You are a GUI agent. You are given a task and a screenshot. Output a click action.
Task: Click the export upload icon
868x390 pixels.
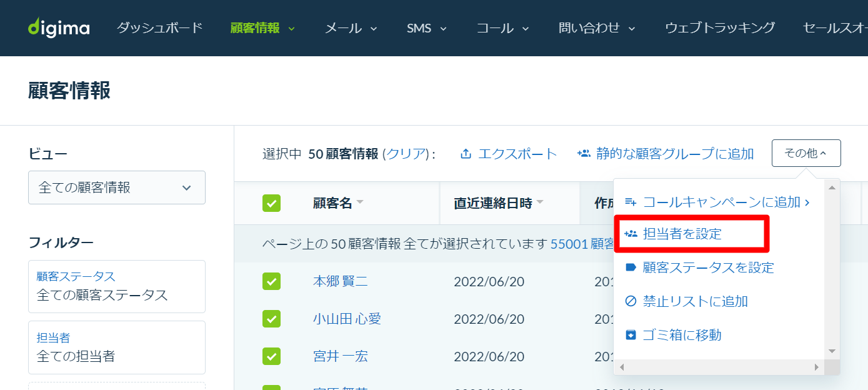pos(466,154)
